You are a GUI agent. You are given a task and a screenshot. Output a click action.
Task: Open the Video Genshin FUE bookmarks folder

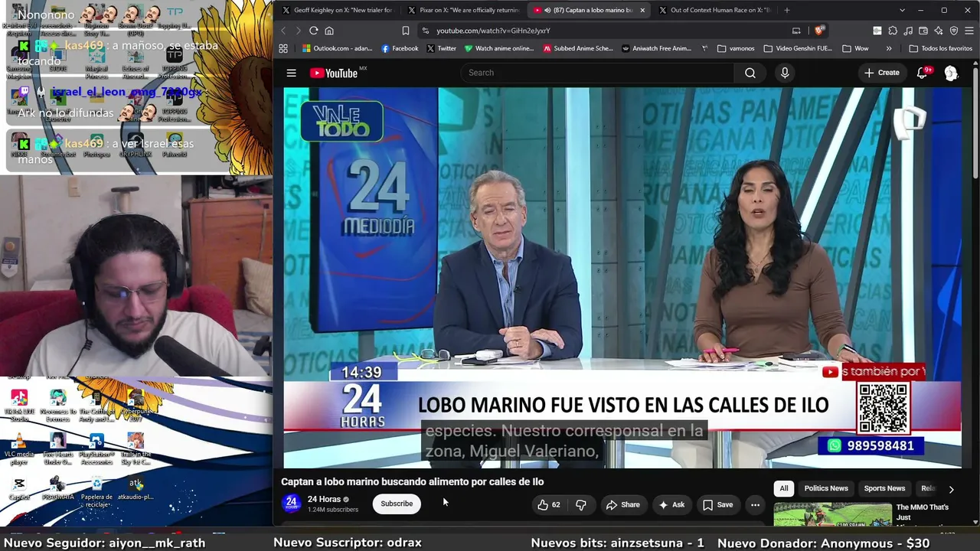[797, 48]
